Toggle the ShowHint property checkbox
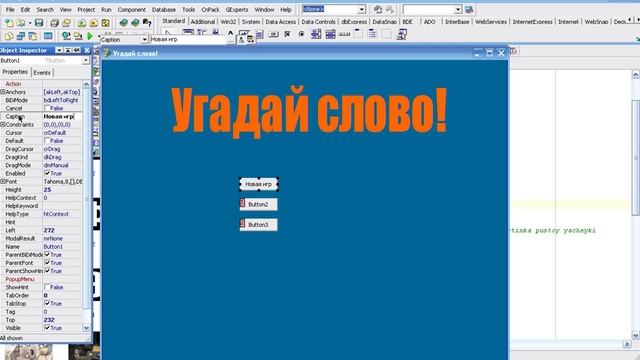 47,287
